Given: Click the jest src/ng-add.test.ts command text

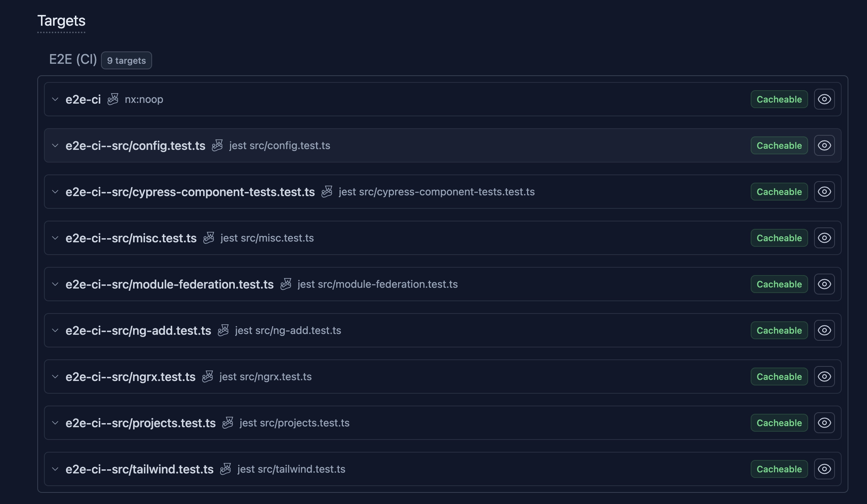Looking at the screenshot, I should [x=288, y=330].
